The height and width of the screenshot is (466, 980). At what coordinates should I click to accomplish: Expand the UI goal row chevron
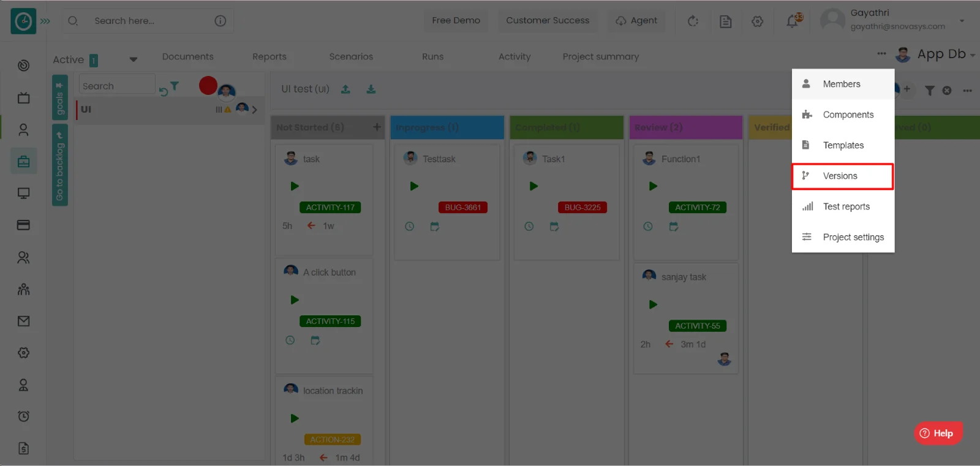point(254,110)
